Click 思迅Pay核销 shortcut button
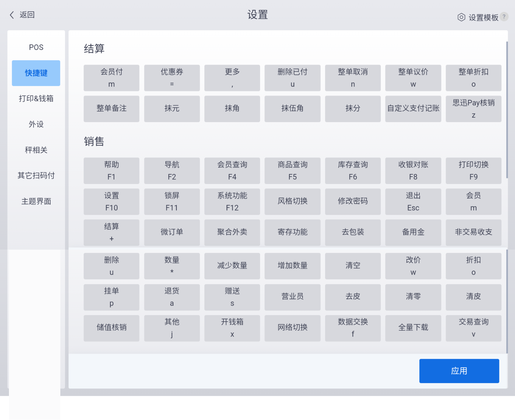This screenshot has height=420, width=515. pos(473,109)
